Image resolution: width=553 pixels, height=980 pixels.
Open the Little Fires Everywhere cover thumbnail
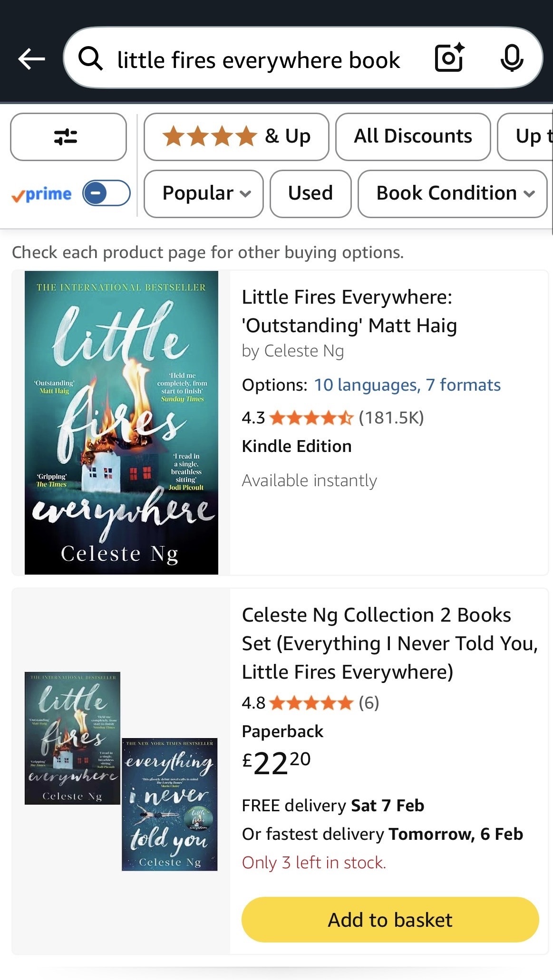tap(121, 422)
